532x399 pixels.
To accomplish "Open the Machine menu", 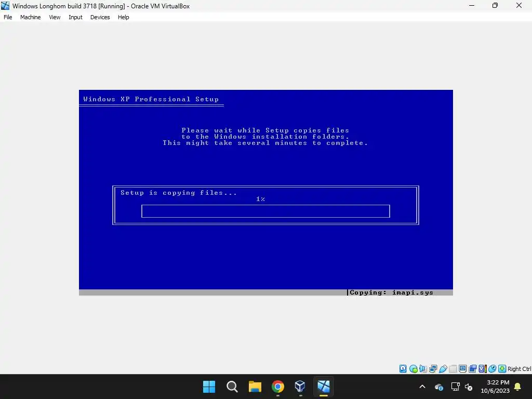I will click(31, 17).
